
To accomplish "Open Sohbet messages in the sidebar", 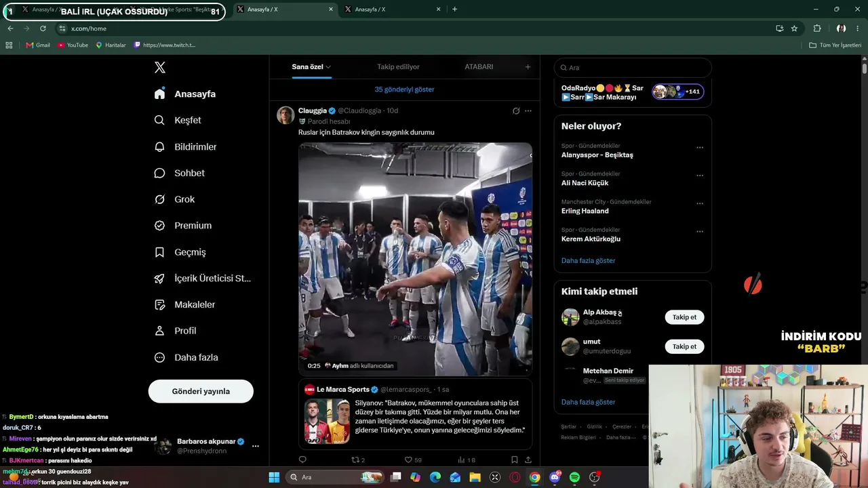I will (179, 173).
